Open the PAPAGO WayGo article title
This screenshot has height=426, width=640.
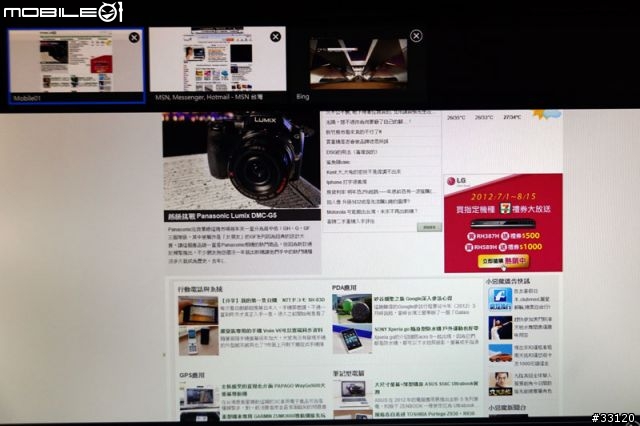pos(273,390)
